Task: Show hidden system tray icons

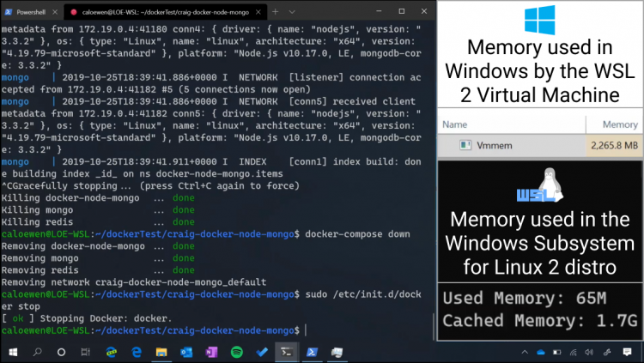Action: point(523,353)
